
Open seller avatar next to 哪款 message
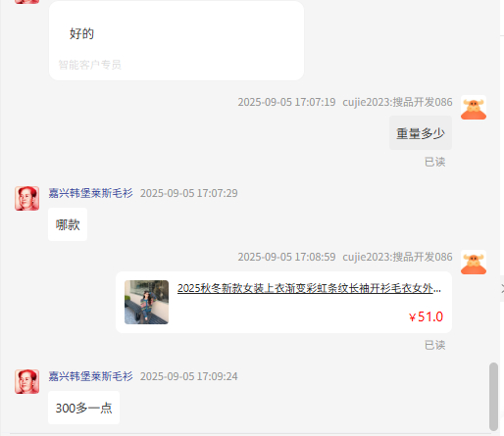pyautogui.click(x=26, y=199)
